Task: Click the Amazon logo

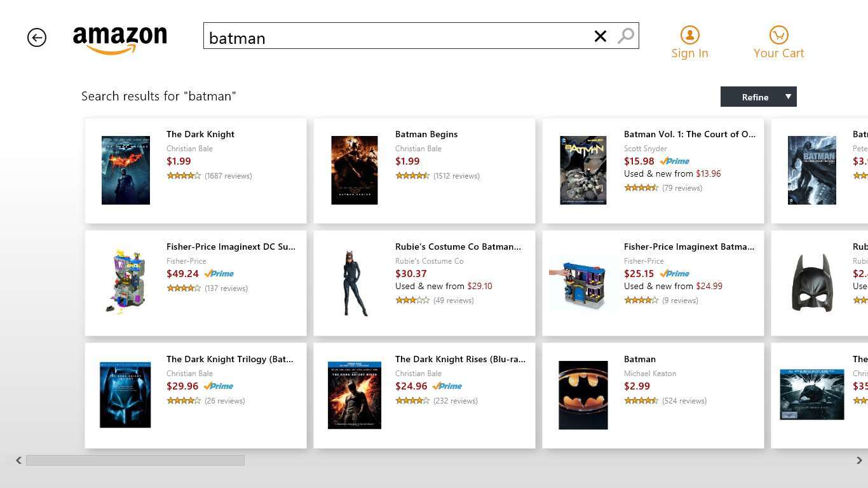Action: click(119, 40)
